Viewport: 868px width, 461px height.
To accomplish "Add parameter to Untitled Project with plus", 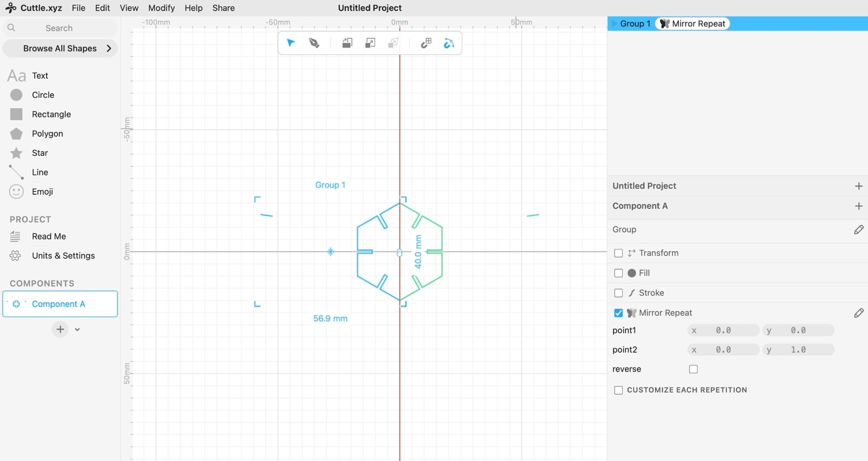I will 859,186.
